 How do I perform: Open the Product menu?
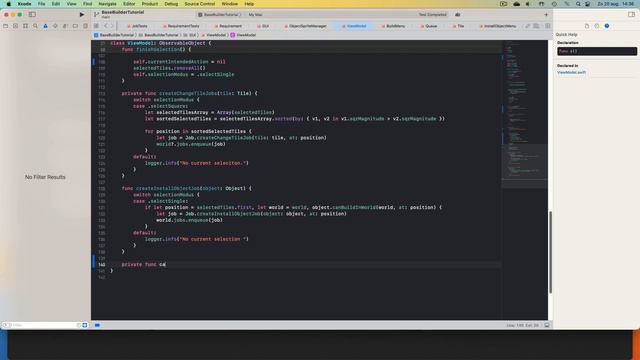[150, 4]
